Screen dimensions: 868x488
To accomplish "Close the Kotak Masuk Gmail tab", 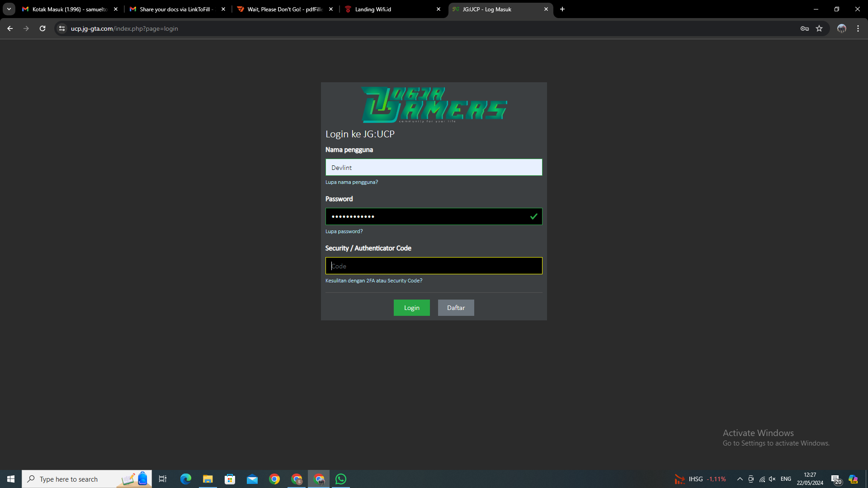I will pyautogui.click(x=116, y=9).
